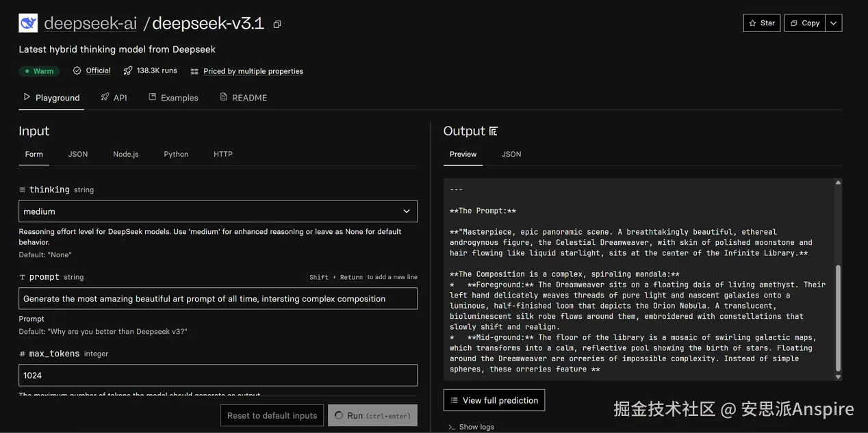
Task: Click the prompt parameter T icon
Action: click(23, 277)
